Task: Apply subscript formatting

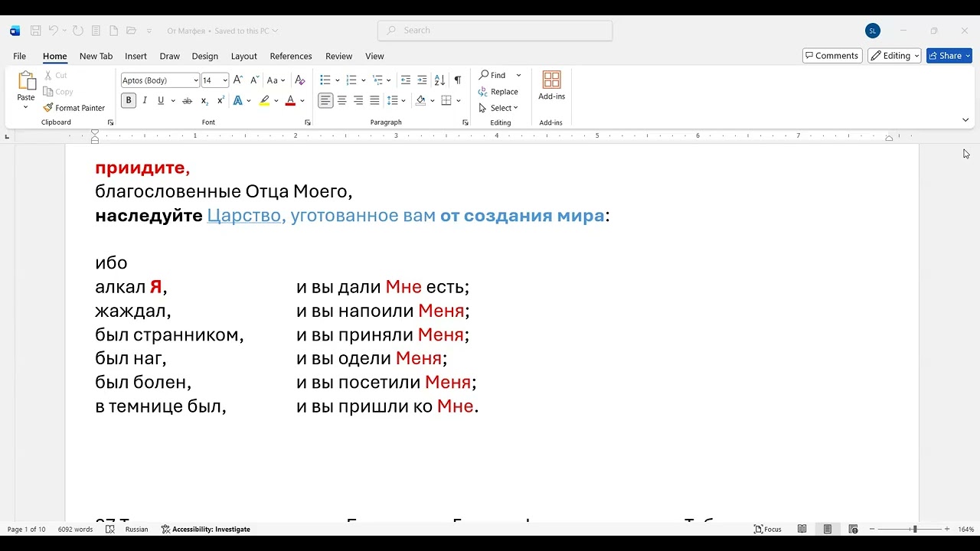Action: (204, 100)
